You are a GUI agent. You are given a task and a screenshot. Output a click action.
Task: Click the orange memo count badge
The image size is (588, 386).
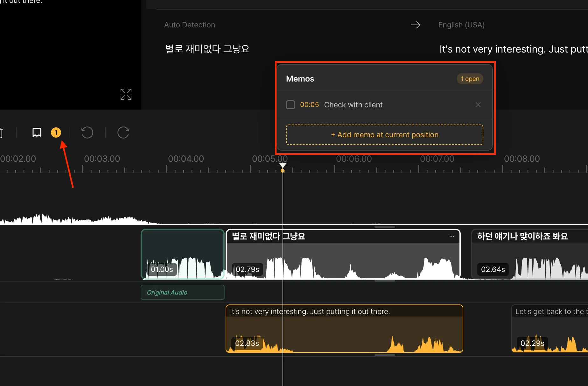pos(56,132)
